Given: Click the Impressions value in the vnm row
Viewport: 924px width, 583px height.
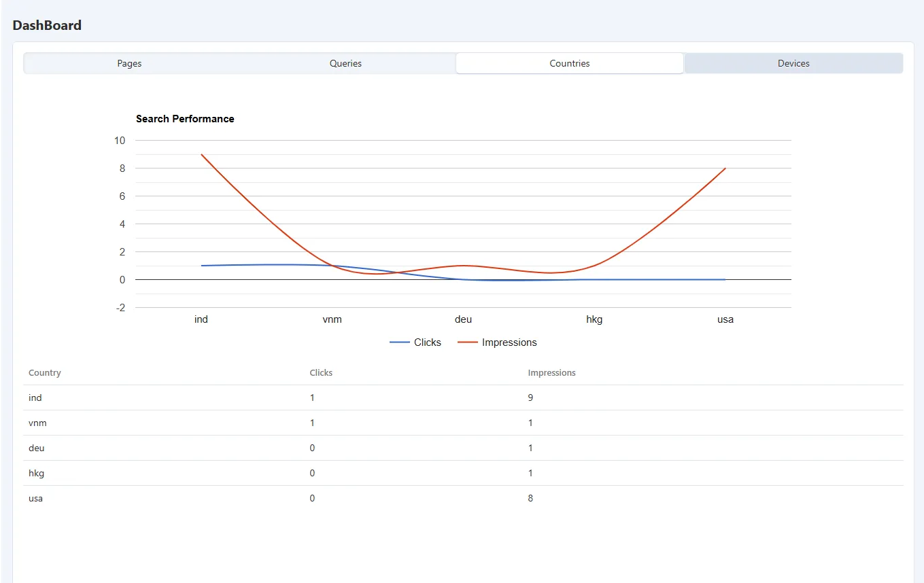Looking at the screenshot, I should (530, 423).
